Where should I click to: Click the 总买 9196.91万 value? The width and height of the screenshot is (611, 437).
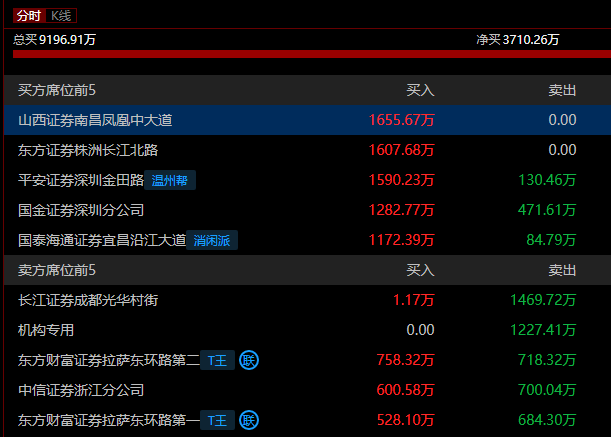[55, 39]
